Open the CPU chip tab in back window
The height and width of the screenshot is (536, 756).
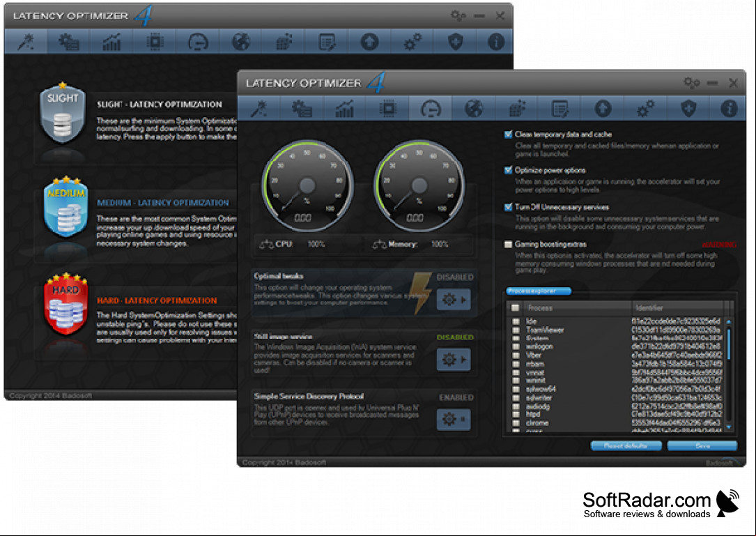(x=155, y=42)
